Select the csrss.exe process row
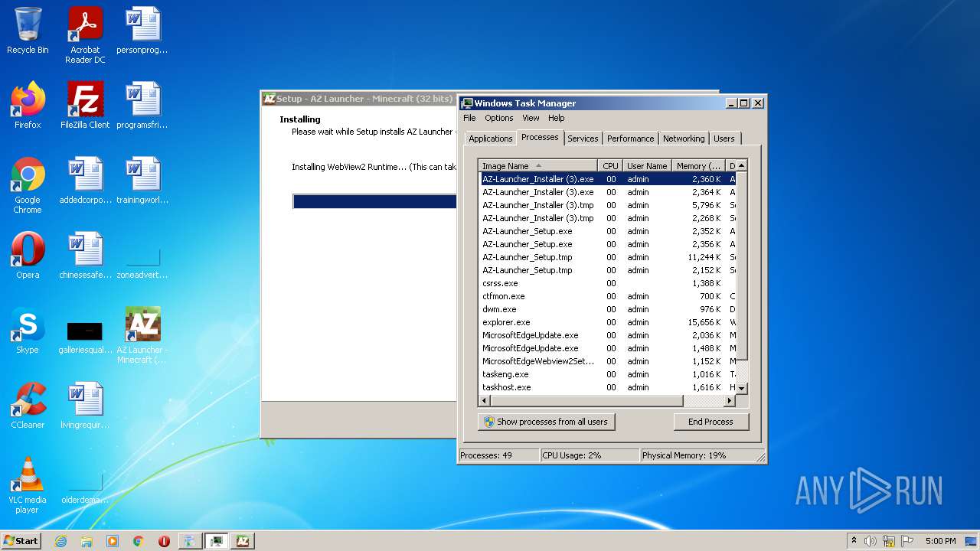This screenshot has height=551, width=980. coord(608,283)
